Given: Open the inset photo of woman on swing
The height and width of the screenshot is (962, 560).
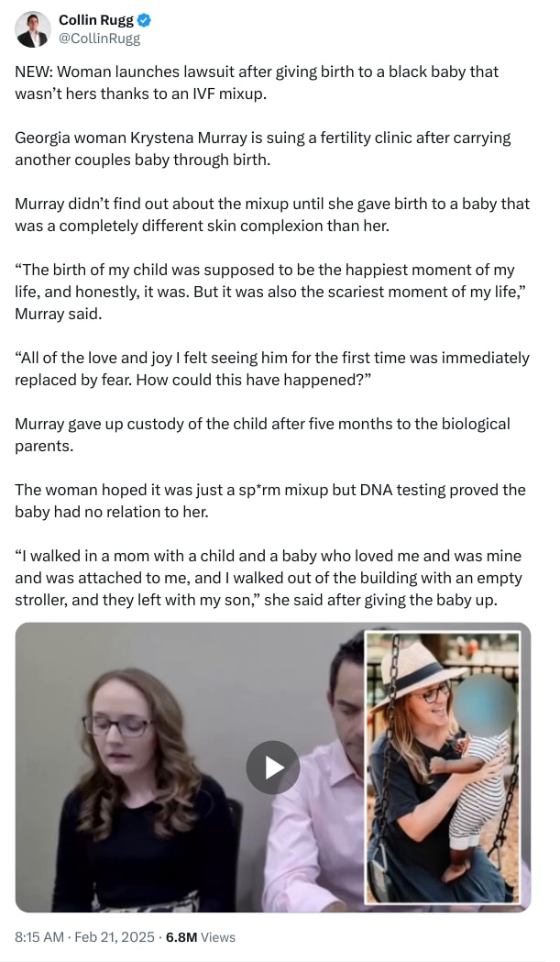Looking at the screenshot, I should pos(443,766).
